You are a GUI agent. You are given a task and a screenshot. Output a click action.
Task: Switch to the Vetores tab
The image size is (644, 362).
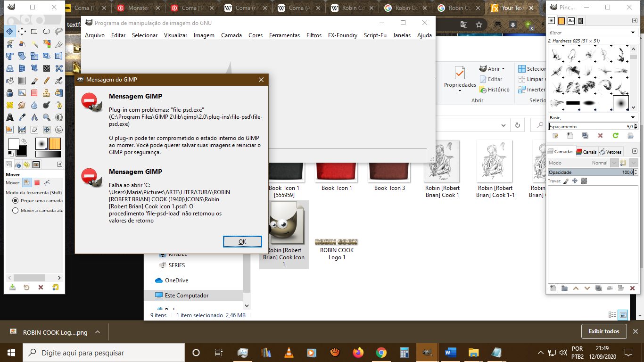(x=611, y=152)
